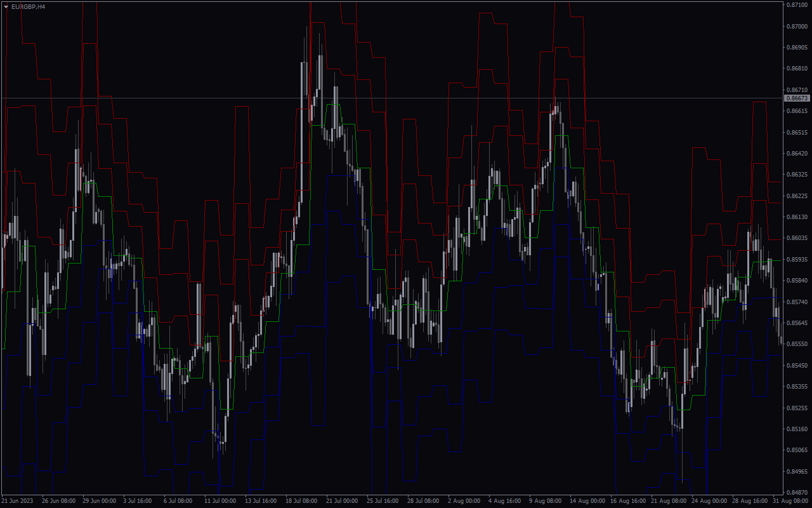Click the 21 Jun 2023 date label

point(18,501)
